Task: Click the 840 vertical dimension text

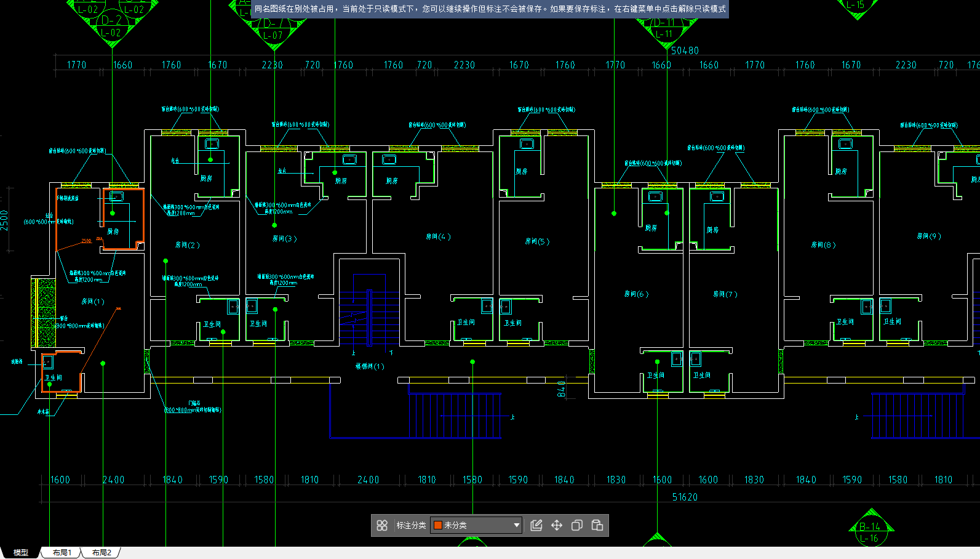Action: click(561, 389)
